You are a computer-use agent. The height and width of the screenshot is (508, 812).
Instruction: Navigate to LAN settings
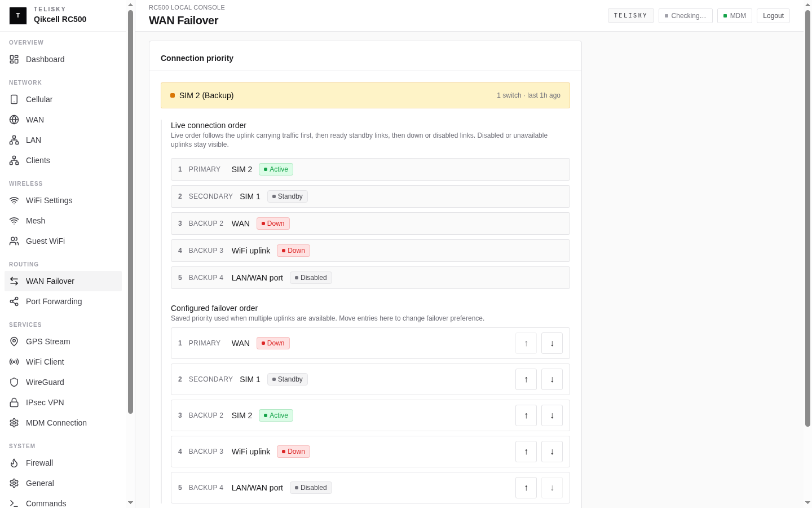[x=63, y=140]
